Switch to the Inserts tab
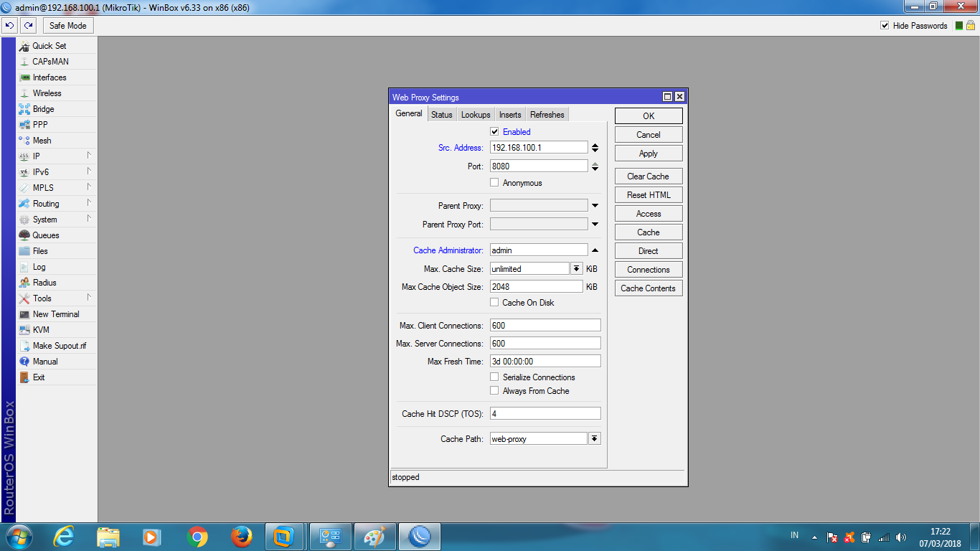The width and height of the screenshot is (980, 551). [x=510, y=115]
